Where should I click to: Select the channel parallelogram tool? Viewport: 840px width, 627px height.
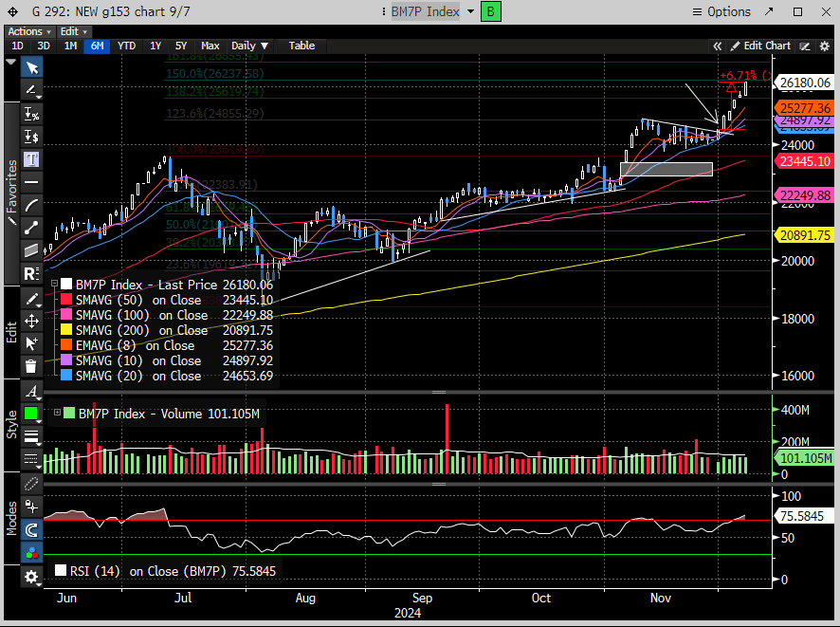click(x=31, y=250)
